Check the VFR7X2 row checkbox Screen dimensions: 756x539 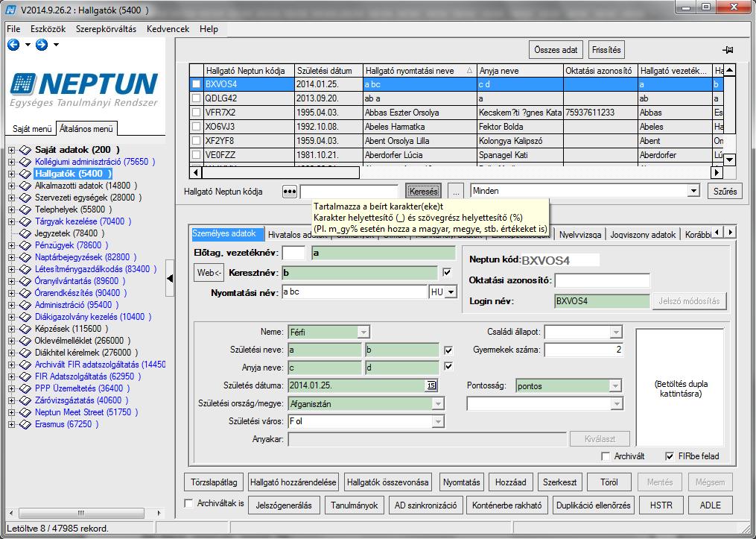(x=196, y=113)
